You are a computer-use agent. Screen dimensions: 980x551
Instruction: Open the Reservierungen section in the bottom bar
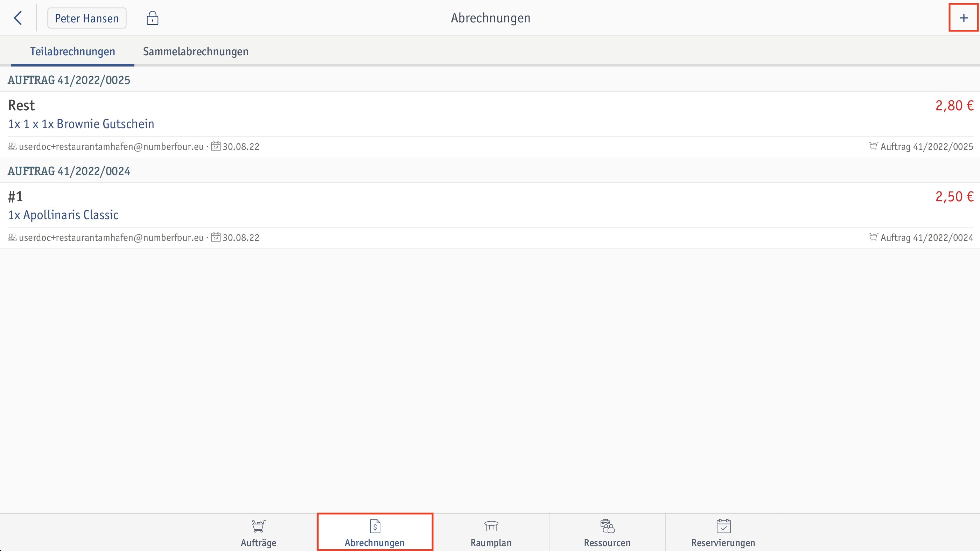click(723, 533)
